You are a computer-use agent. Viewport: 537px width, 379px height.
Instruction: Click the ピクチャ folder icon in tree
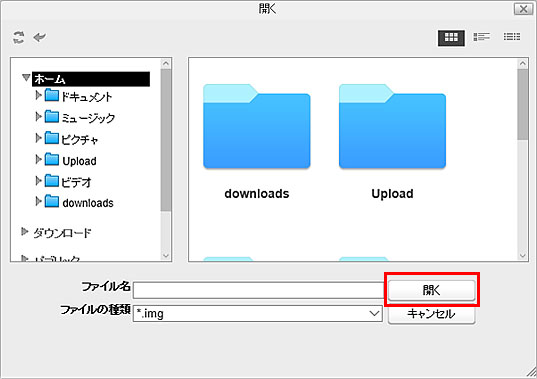tap(52, 138)
